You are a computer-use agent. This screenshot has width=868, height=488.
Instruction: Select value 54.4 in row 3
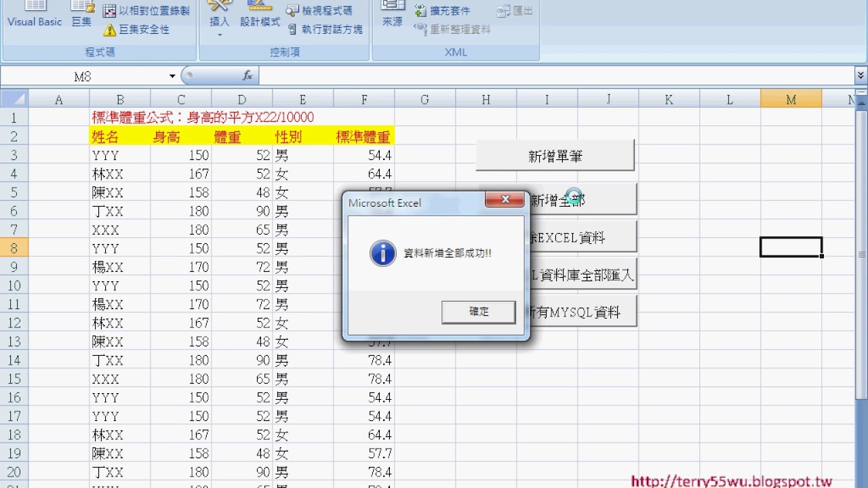point(364,155)
